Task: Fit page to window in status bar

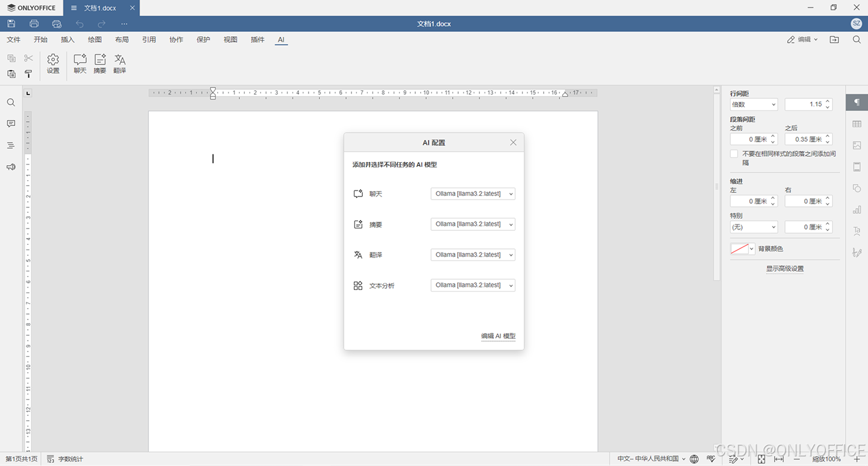Action: (x=761, y=459)
